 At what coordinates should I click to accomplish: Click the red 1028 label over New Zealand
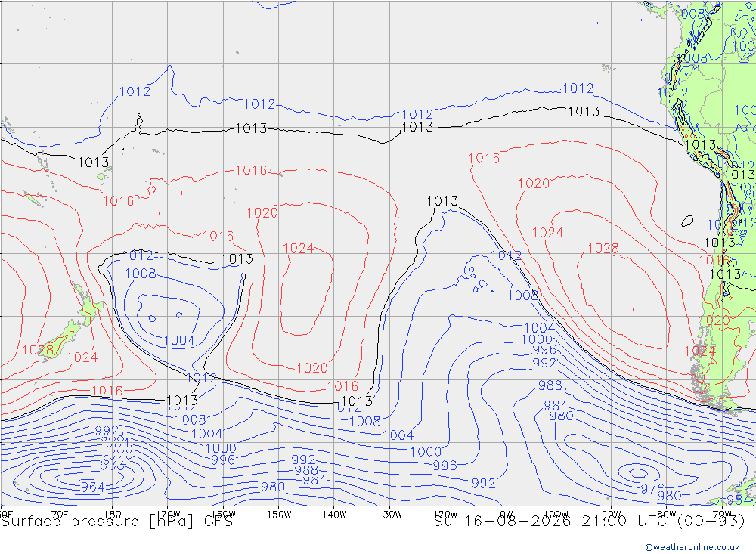click(x=38, y=350)
